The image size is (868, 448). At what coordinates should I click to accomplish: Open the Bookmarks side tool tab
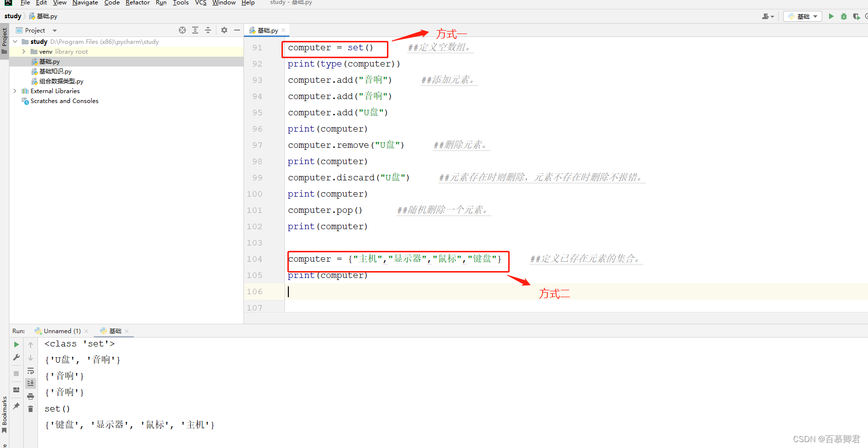(4, 414)
